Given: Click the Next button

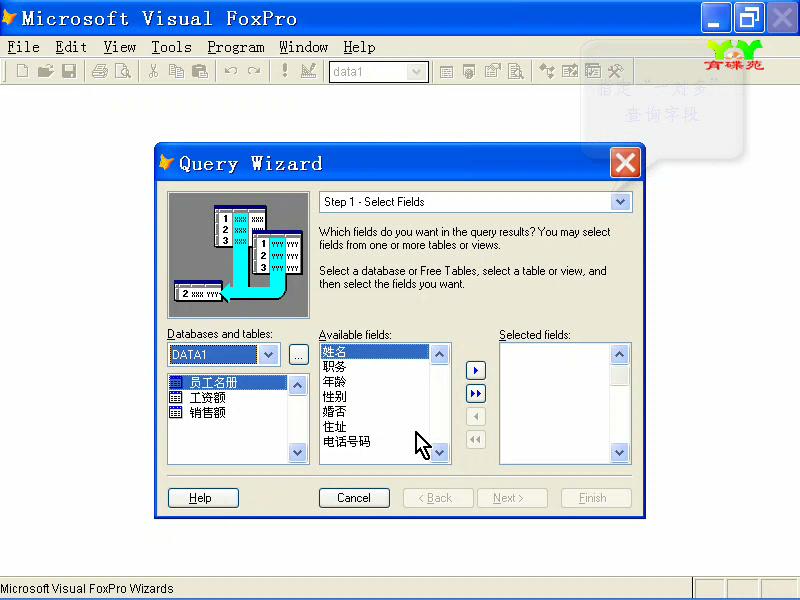Looking at the screenshot, I should coord(512,498).
